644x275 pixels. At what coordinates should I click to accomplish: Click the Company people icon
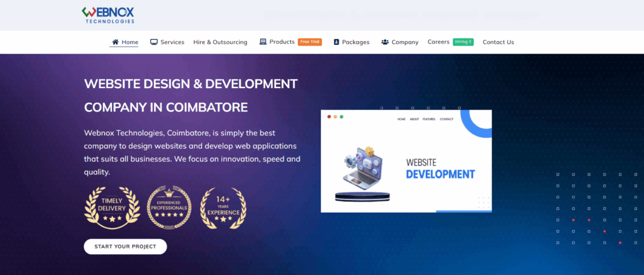(384, 42)
